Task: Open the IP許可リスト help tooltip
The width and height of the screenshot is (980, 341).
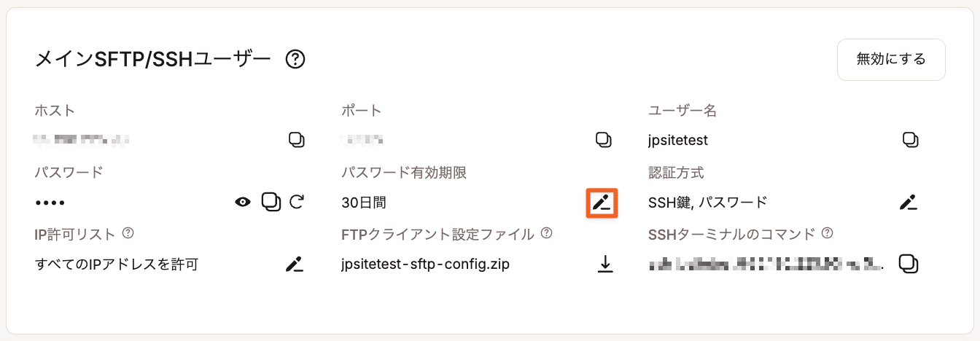Action: [x=128, y=234]
